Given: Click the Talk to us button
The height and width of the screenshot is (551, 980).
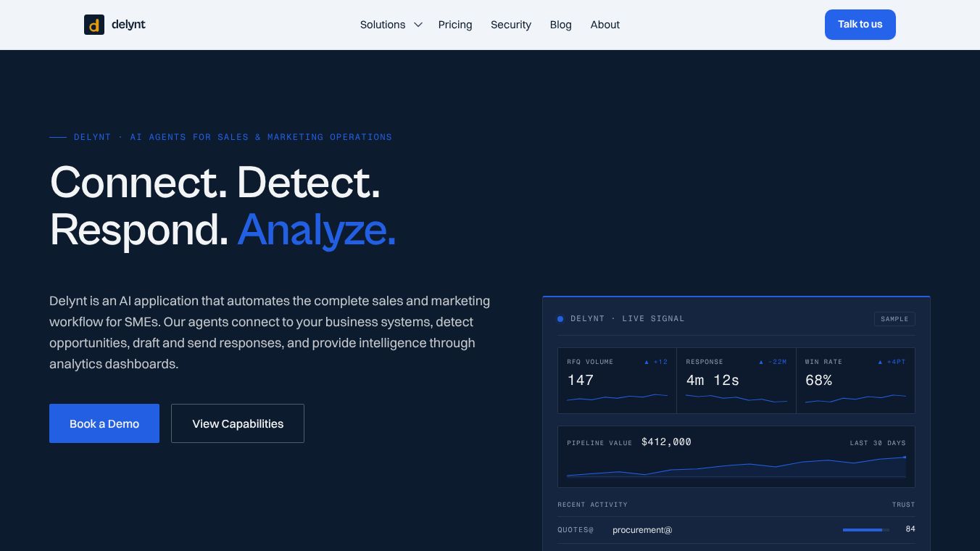Looking at the screenshot, I should pyautogui.click(x=860, y=25).
